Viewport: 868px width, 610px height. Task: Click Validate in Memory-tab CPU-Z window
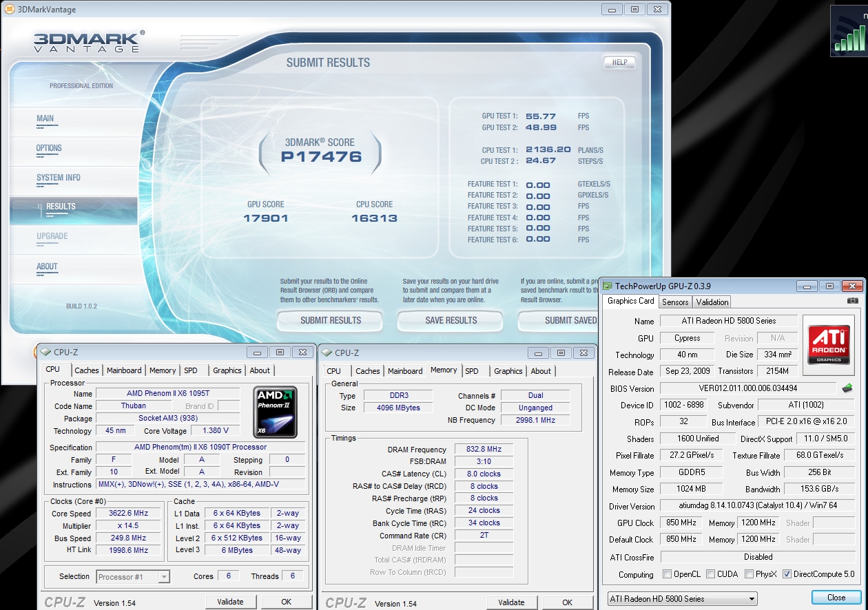coord(511,602)
